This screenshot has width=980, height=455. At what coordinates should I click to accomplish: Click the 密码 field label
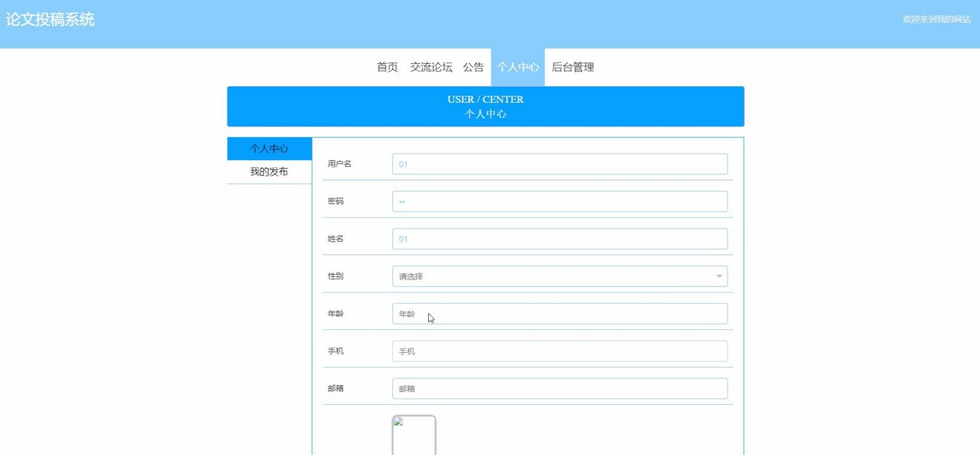click(x=335, y=201)
